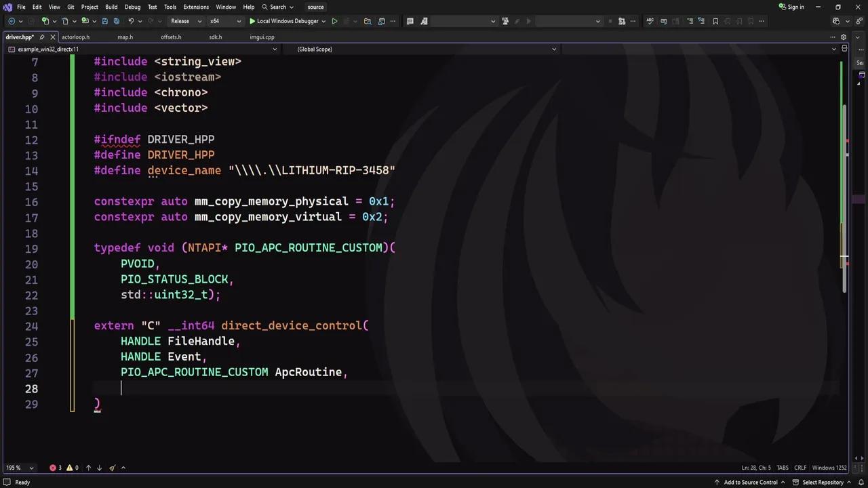The height and width of the screenshot is (488, 868).
Task: Open the x64 platform dropdown
Action: pos(224,21)
